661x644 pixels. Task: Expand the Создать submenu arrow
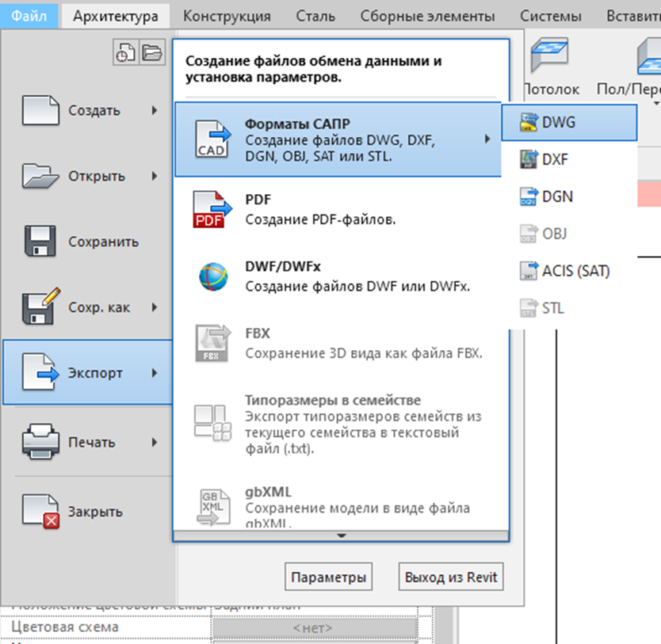(155, 110)
